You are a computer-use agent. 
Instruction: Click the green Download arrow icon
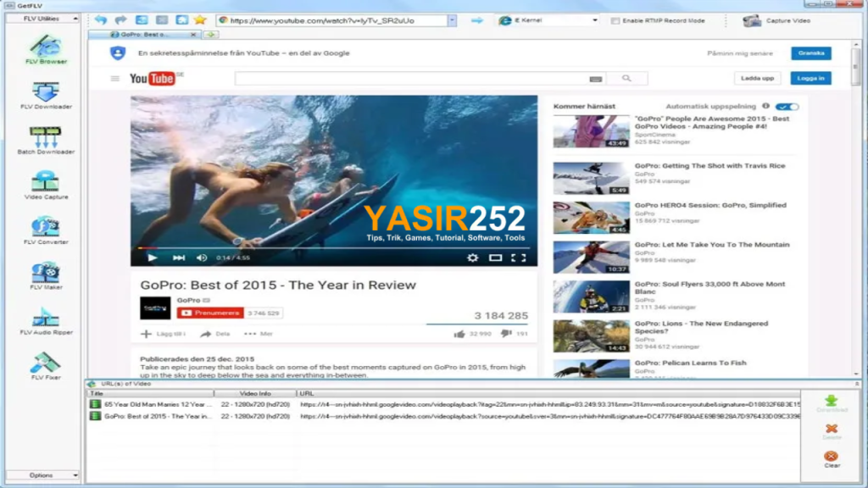click(831, 402)
